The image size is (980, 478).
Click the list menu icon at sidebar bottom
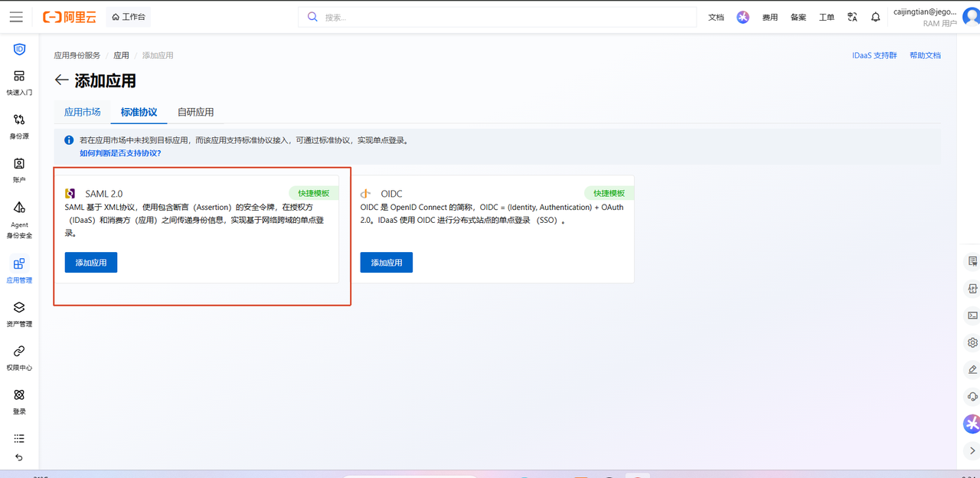[19, 438]
